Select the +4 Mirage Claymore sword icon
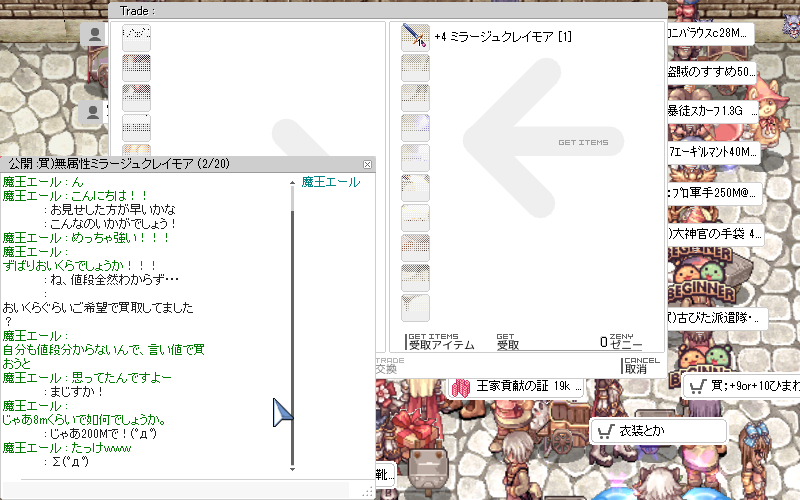 [415, 37]
